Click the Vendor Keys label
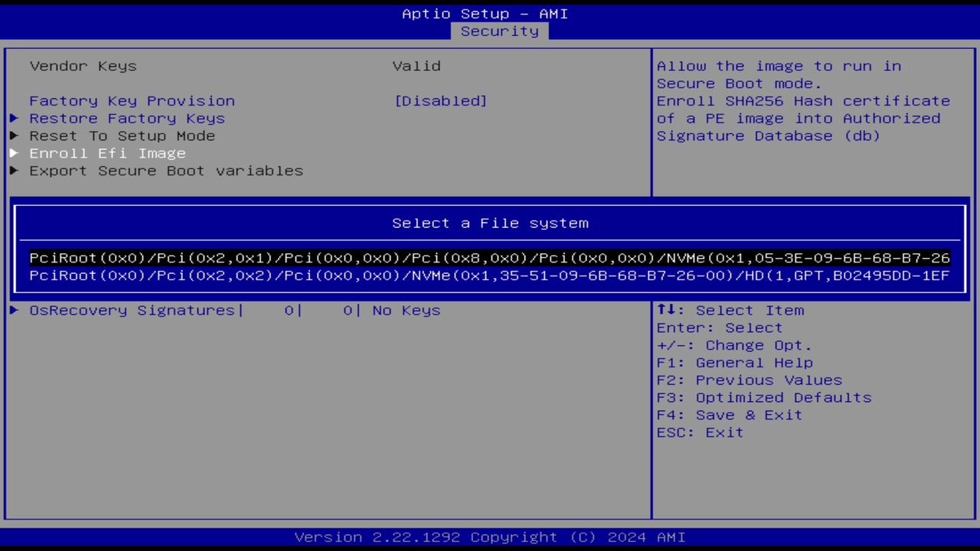Screen dimensions: 980x551 pyautogui.click(x=83, y=67)
